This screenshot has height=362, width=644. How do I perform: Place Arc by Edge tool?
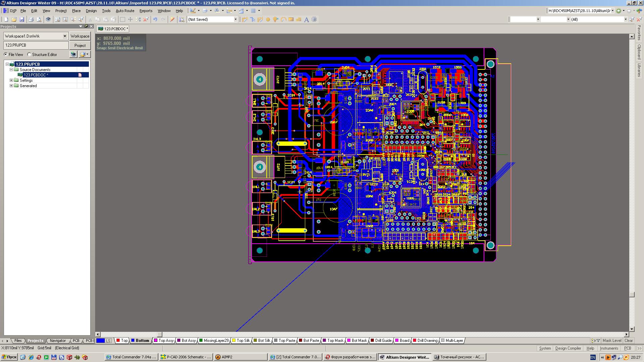(x=283, y=19)
